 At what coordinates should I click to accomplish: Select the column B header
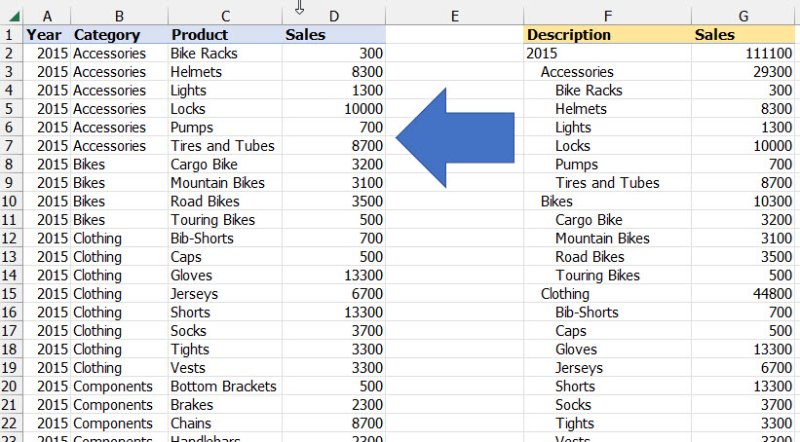pyautogui.click(x=119, y=15)
